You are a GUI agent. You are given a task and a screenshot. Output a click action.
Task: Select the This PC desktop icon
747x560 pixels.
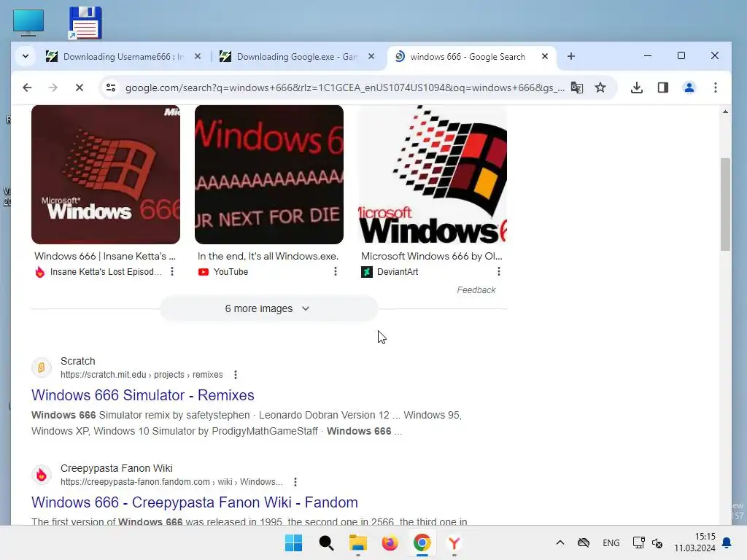pyautogui.click(x=28, y=22)
